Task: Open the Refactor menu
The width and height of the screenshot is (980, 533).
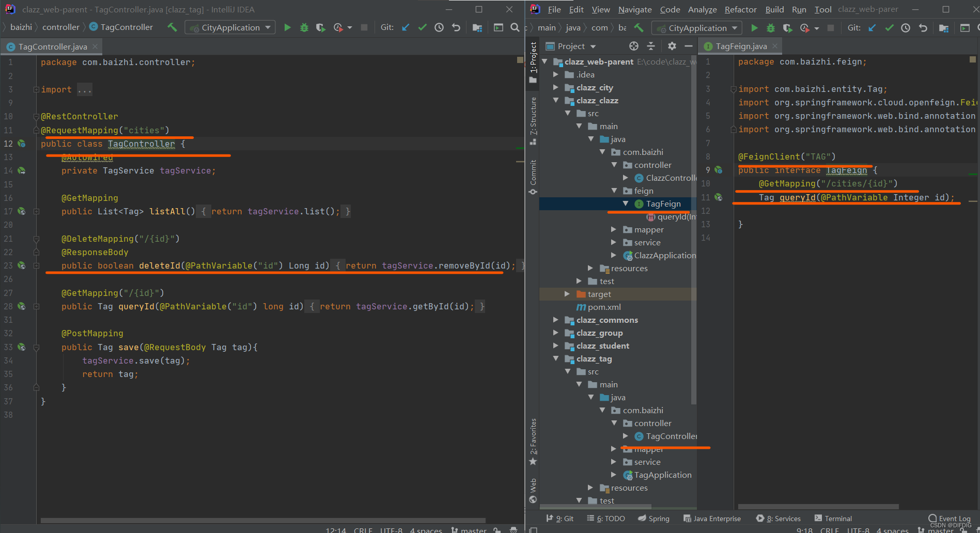Action: tap(740, 9)
